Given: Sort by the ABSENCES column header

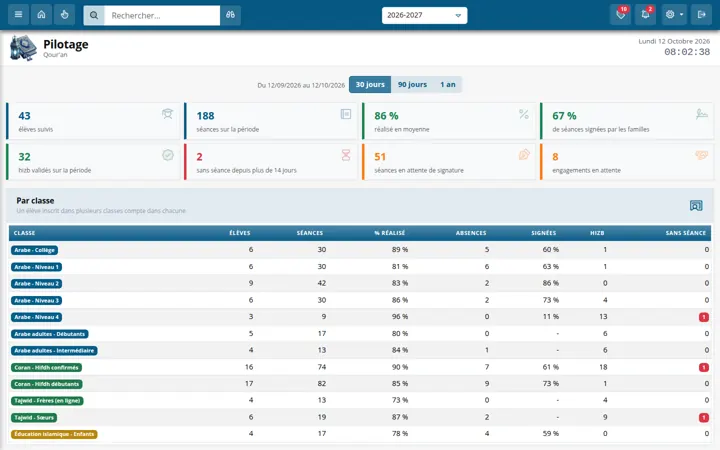Looking at the screenshot, I should 471,233.
